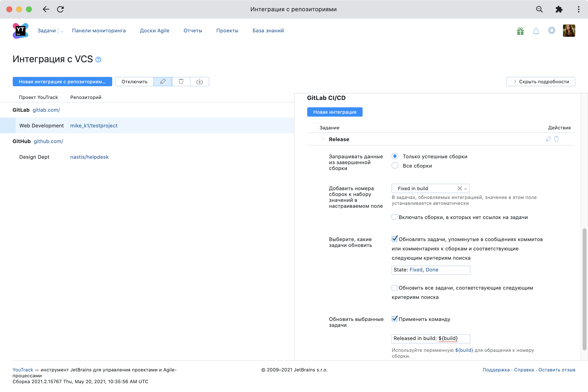Enable Включать сборки без ссылок на задачи
The image size is (588, 392).
394,217
